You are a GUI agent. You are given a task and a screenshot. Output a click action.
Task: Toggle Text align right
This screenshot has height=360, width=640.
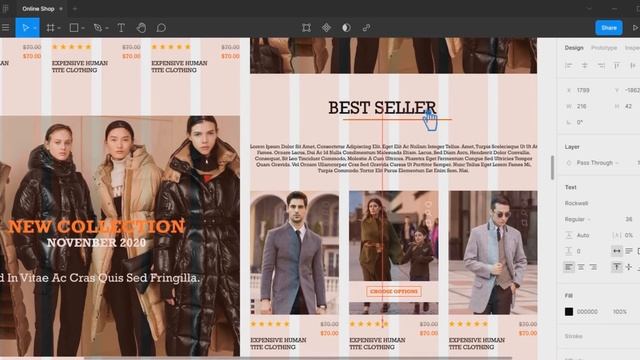pos(593,267)
